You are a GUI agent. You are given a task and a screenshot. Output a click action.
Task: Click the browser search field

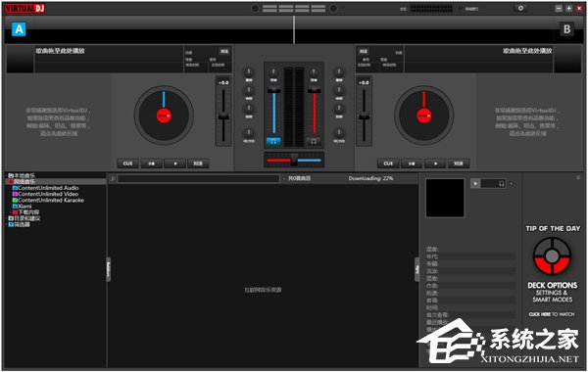pos(198,179)
